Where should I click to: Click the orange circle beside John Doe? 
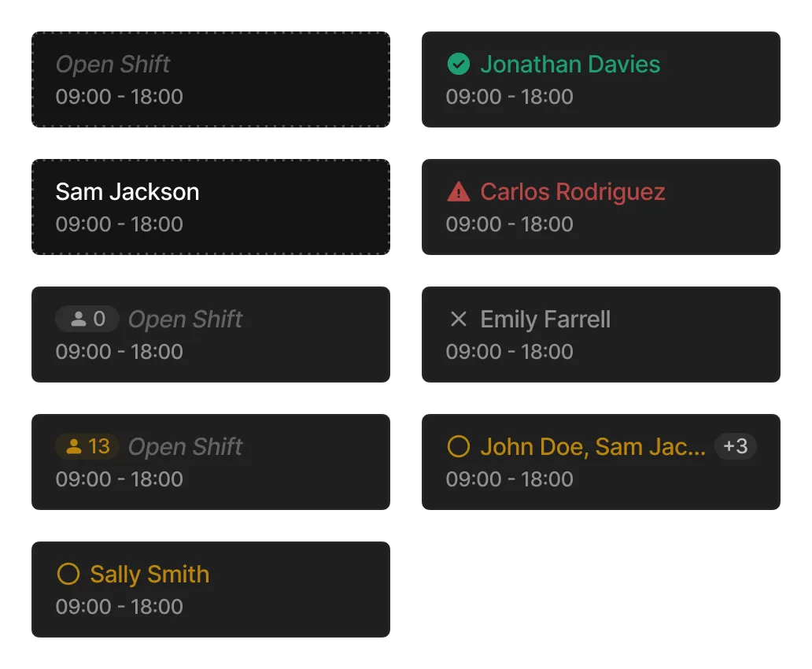pyautogui.click(x=458, y=446)
